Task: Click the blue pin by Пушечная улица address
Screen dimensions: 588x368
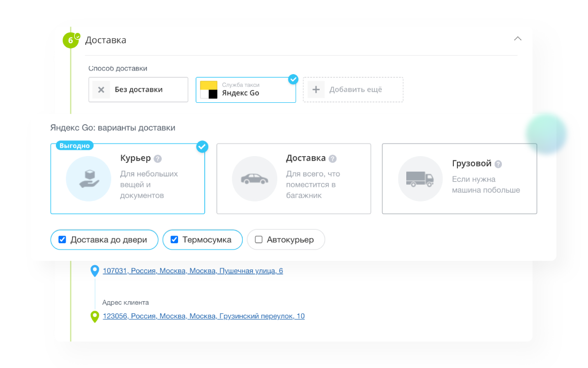Action: coord(95,270)
